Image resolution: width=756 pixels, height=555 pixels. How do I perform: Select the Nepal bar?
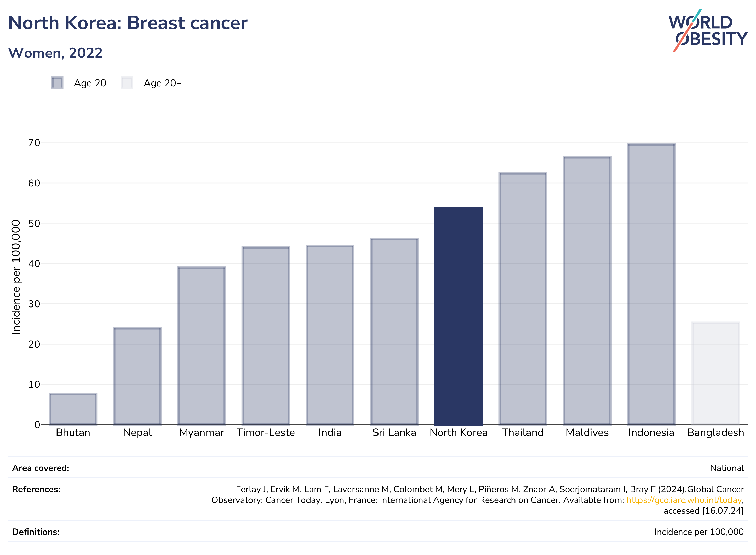(x=138, y=376)
